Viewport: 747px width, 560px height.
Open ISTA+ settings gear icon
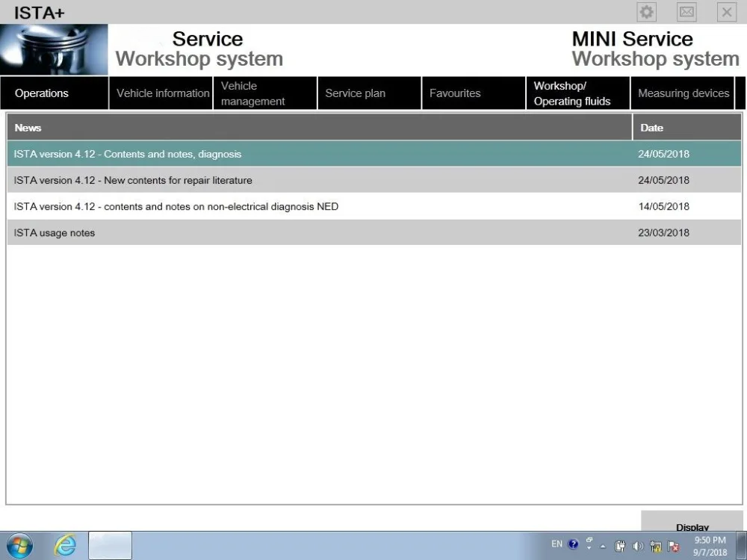(x=646, y=12)
